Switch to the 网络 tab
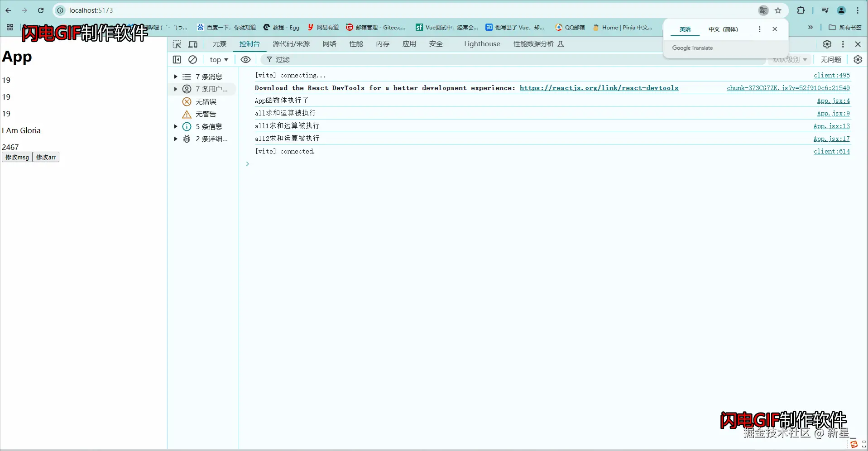 pyautogui.click(x=329, y=44)
